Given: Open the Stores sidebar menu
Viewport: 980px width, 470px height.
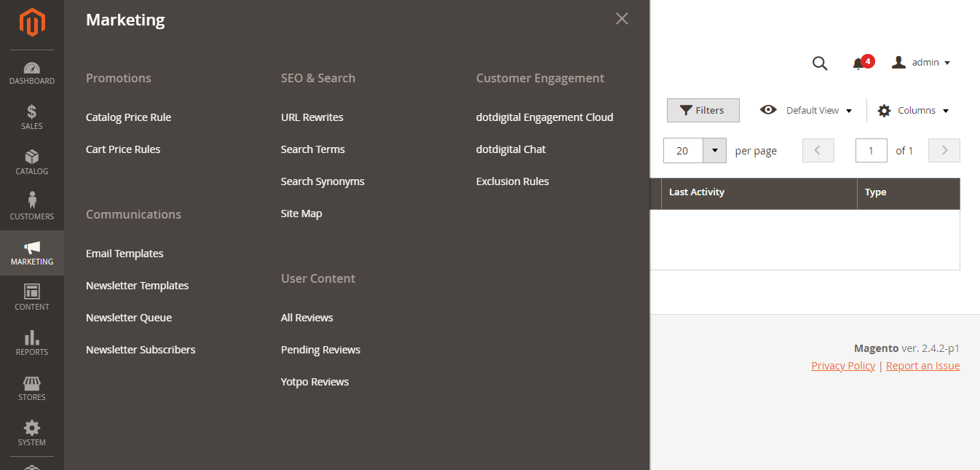Looking at the screenshot, I should 32,389.
